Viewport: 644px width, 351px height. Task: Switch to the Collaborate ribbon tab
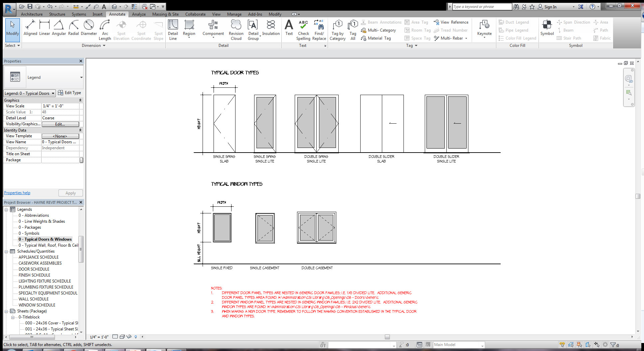195,14
